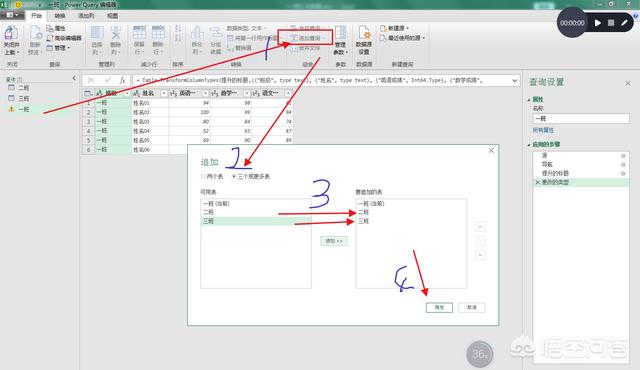Click the 关闭并上载 (Close & Load) icon
This screenshot has height=370, width=640.
pos(11,40)
